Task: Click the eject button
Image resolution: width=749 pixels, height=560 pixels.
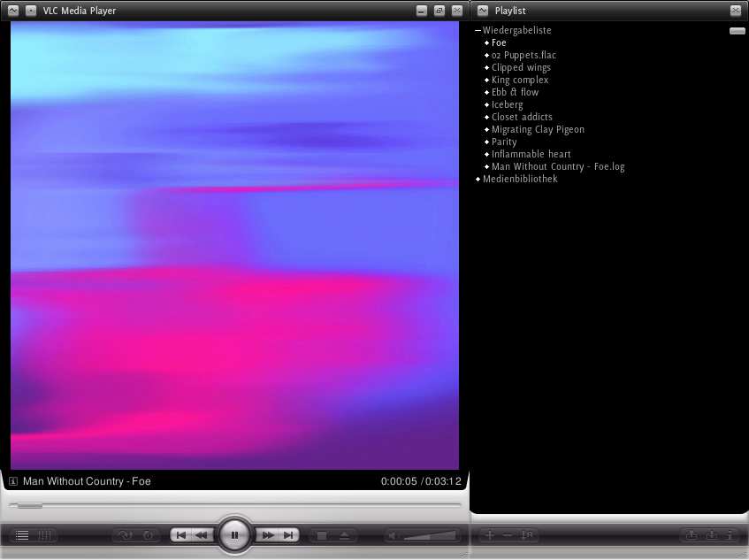Action: coord(344,535)
